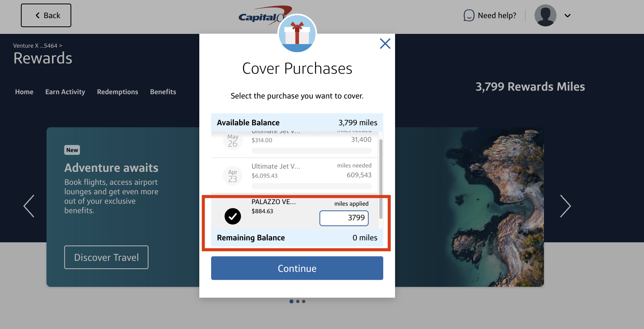Close the Cover Purchases dialog
Screen dimensions: 644x329
click(x=385, y=43)
